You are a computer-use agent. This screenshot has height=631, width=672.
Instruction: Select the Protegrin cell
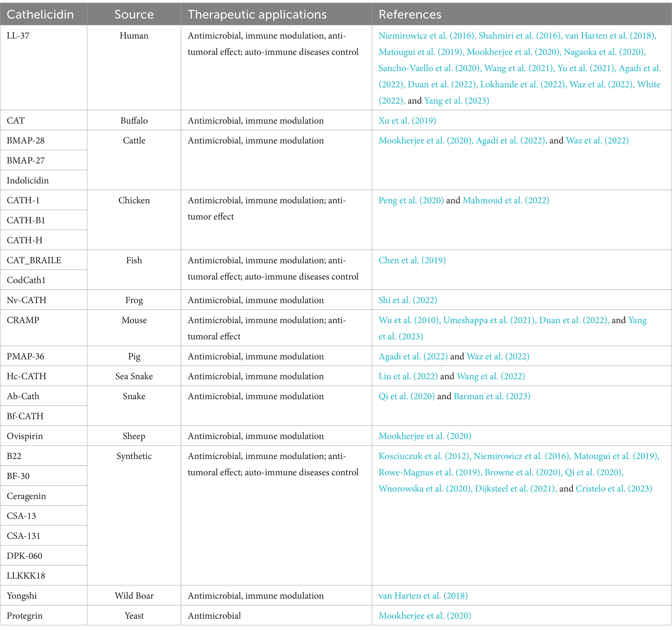[x=44, y=615]
